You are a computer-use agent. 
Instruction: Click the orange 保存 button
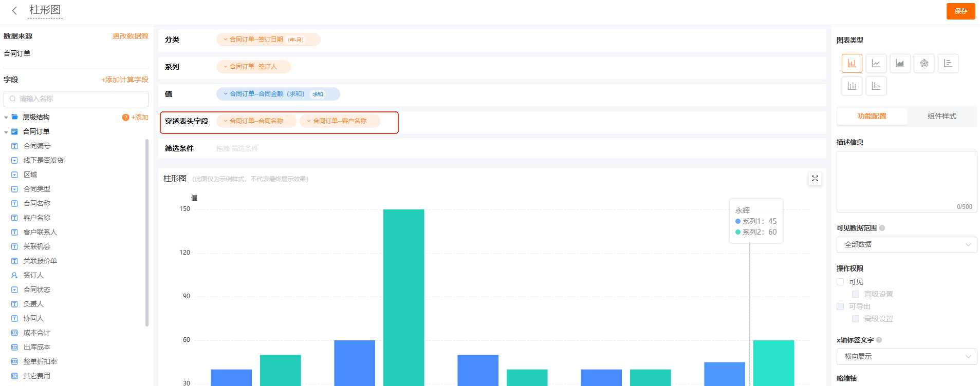point(960,11)
